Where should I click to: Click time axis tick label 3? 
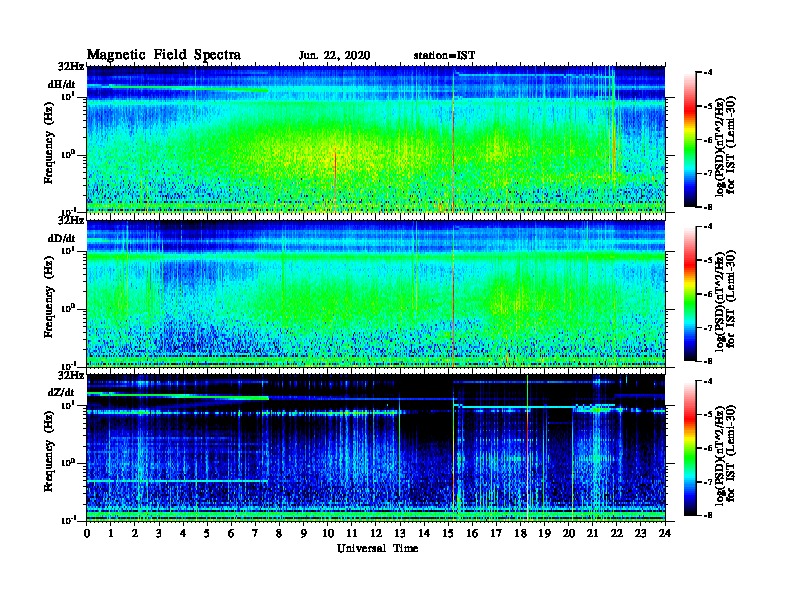[x=159, y=533]
